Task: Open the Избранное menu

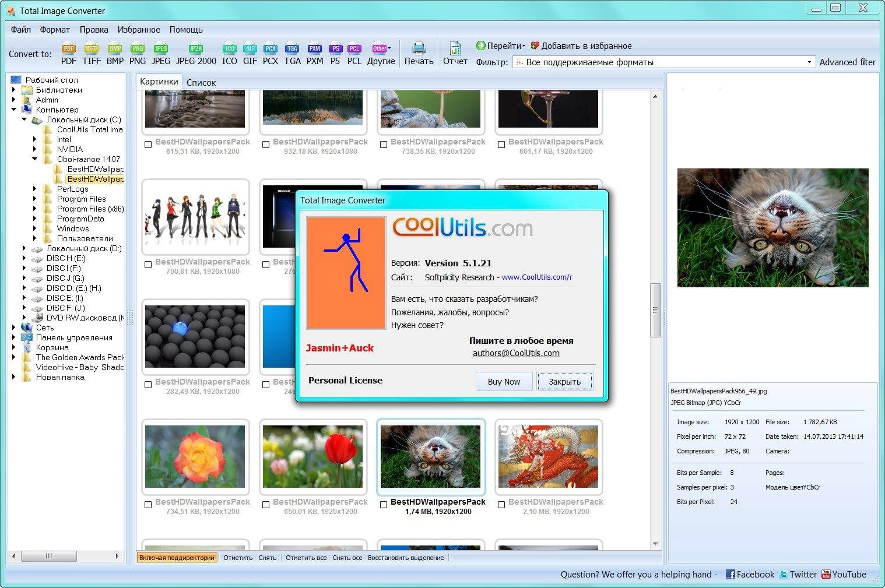Action: tap(139, 29)
